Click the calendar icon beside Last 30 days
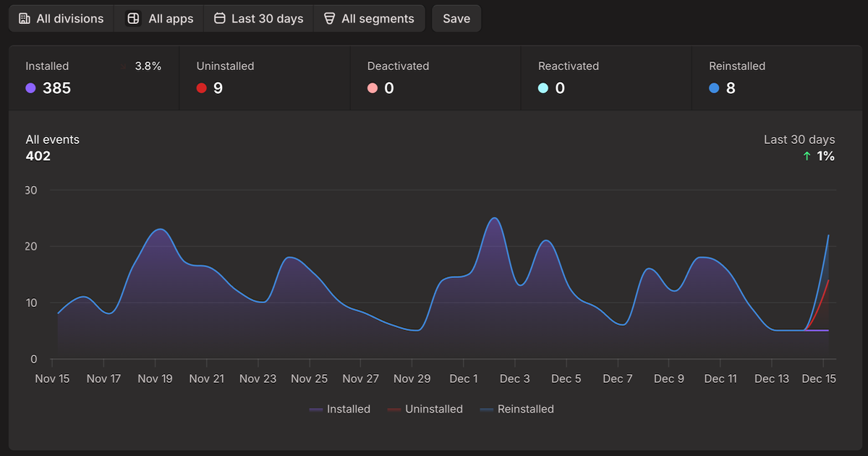 pos(220,19)
